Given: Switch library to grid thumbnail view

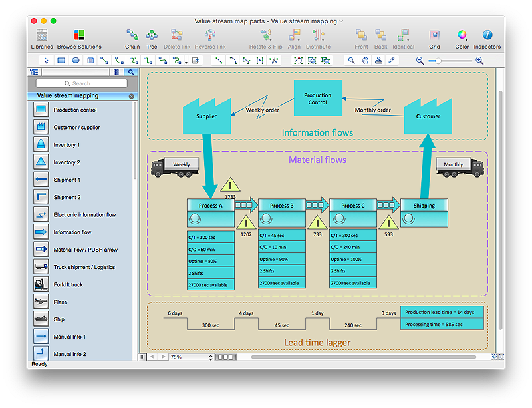Looking at the screenshot, I should pos(116,72).
